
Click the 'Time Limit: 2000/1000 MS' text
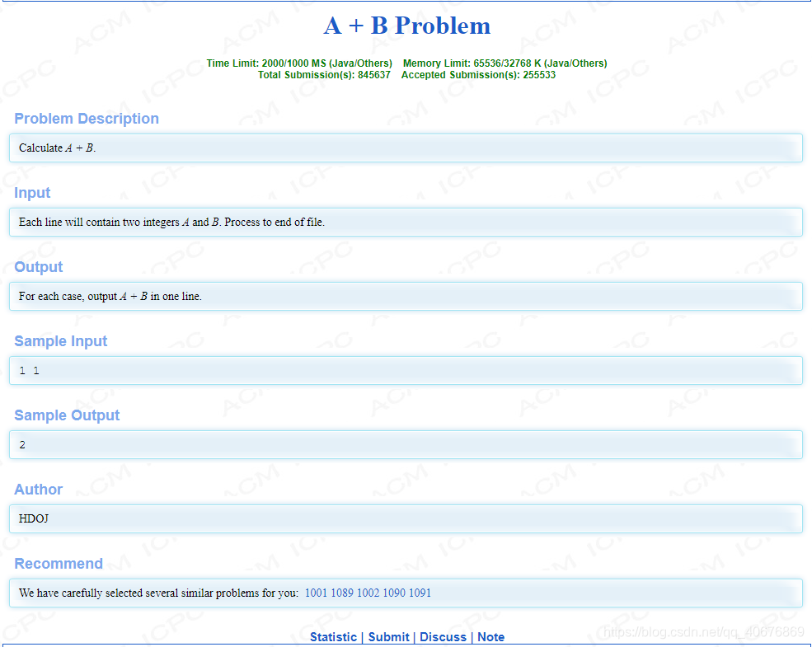299,63
